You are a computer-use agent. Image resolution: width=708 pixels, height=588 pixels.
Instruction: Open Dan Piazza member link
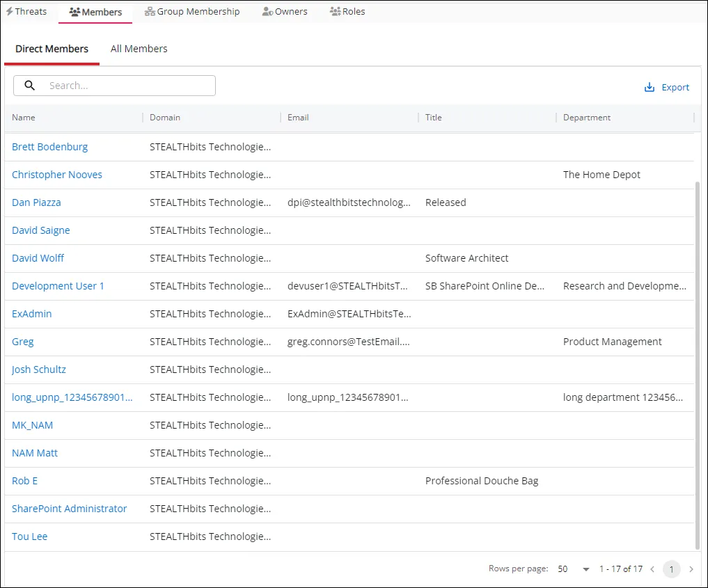coord(36,202)
